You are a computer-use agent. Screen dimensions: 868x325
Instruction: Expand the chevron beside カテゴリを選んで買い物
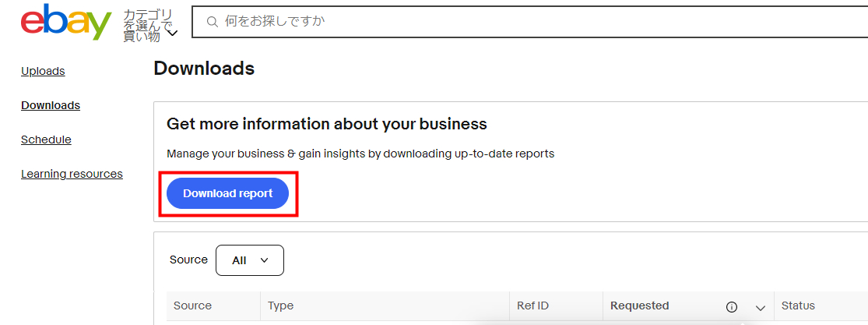[173, 34]
